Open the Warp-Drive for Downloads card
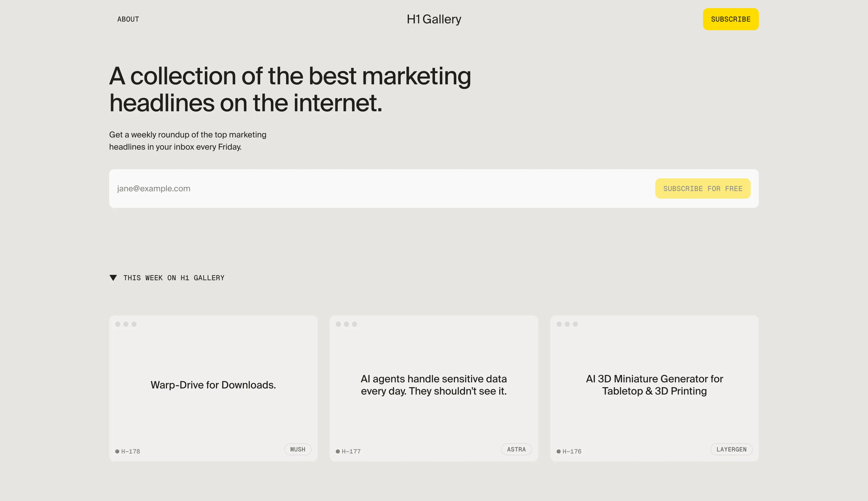 pyautogui.click(x=213, y=385)
